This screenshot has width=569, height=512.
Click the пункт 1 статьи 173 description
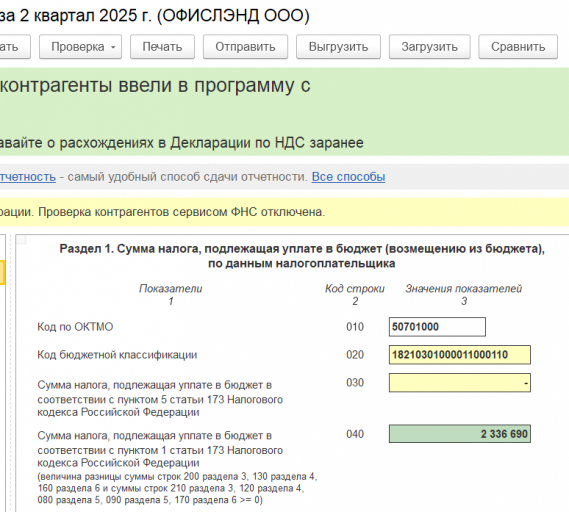160,449
